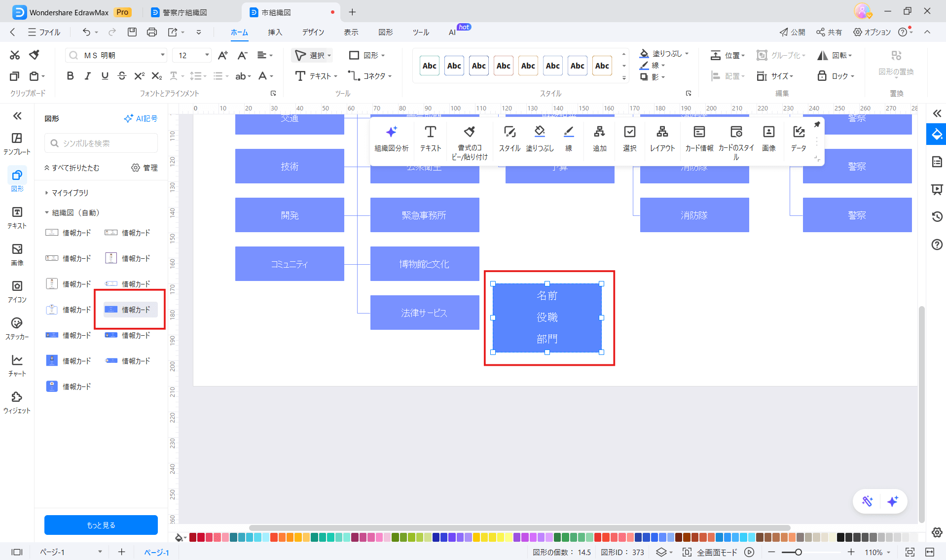
Task: Expand the マイライブラリ tree section
Action: pyautogui.click(x=47, y=193)
